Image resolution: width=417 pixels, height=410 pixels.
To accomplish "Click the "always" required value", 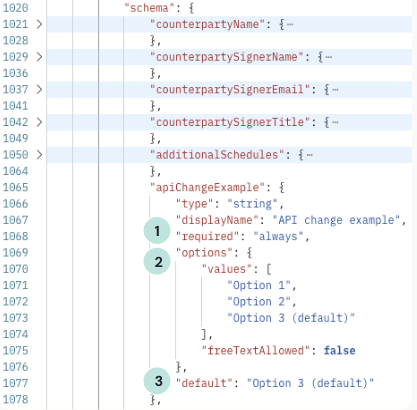I will pos(278,236).
